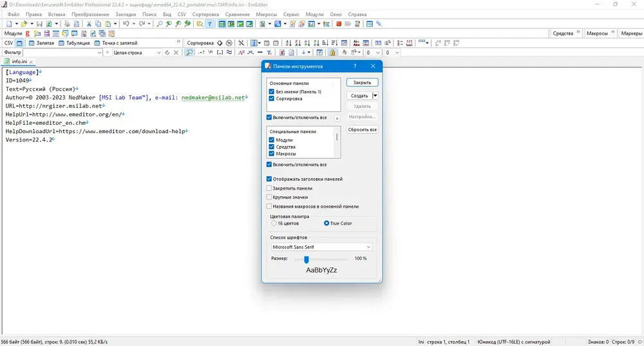Image resolution: width=644 pixels, height=346 pixels.
Task: Click the red Record macro icon
Action: tap(339, 24)
